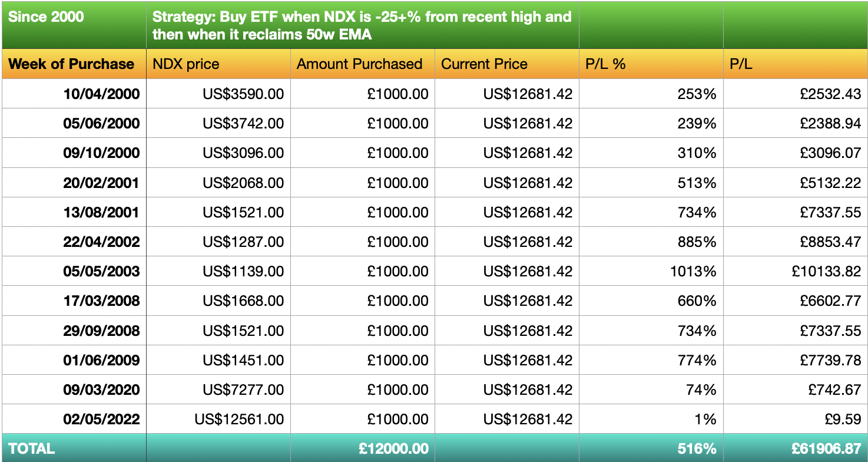Select the 'P/L' column header
This screenshot has width=868, height=462.
pyautogui.click(x=796, y=64)
